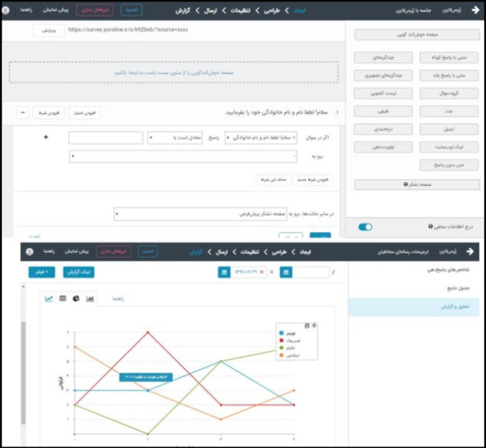Viewport: 486px width, 448px height.
Task: Click the empty start date field in the report
Action: 310,272
